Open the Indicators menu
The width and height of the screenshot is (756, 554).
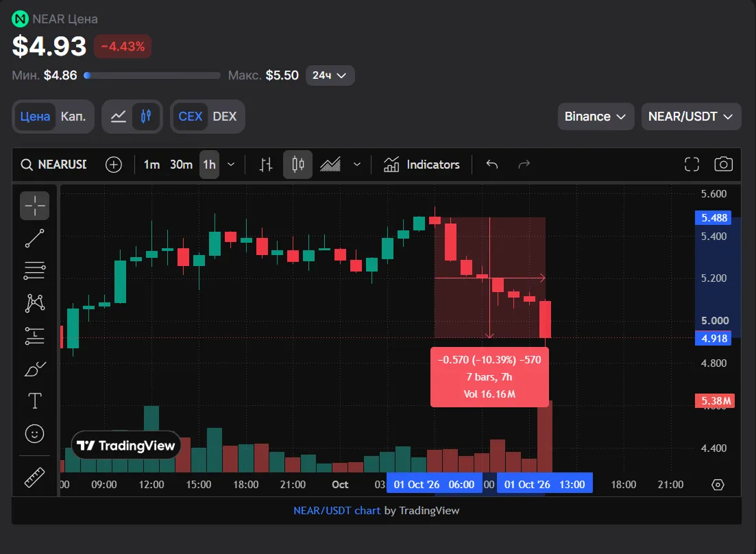422,165
